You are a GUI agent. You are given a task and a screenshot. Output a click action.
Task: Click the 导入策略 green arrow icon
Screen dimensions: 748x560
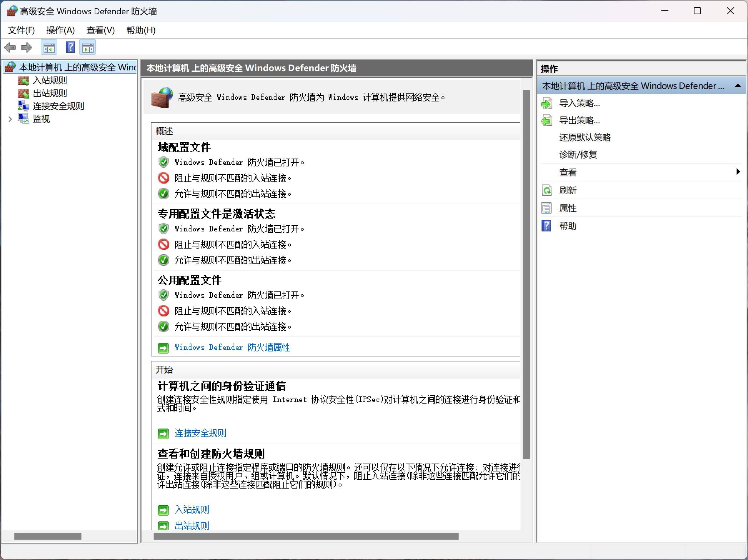click(547, 104)
